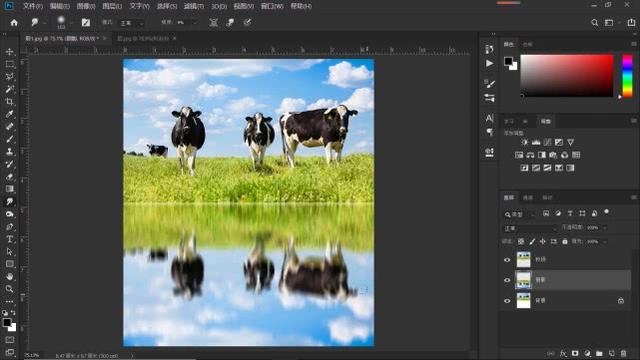Select the Rectangular Marquee tool

pyautogui.click(x=9, y=64)
